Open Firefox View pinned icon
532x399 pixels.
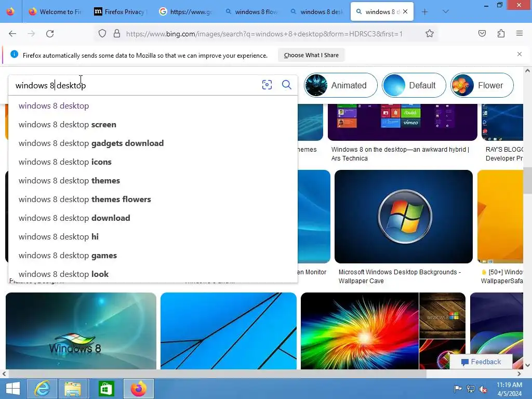click(10, 12)
